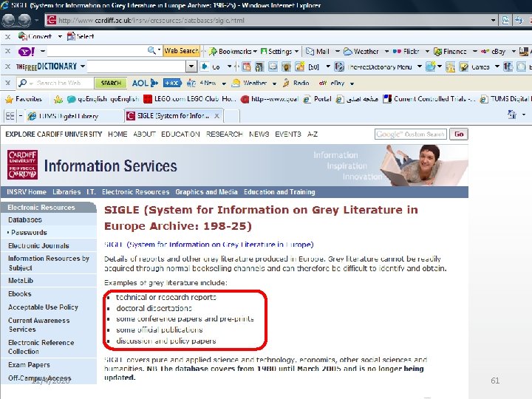This screenshot has width=532, height=399.
Task: Open Electronic Resources in blue nav bar
Action: (135, 191)
